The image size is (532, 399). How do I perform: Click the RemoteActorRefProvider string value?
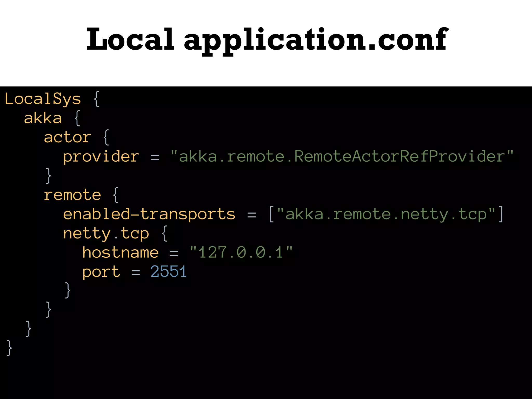tap(342, 157)
